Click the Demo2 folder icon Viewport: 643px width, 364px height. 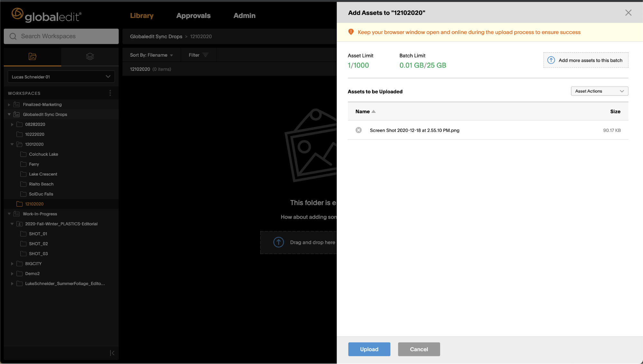pyautogui.click(x=19, y=274)
